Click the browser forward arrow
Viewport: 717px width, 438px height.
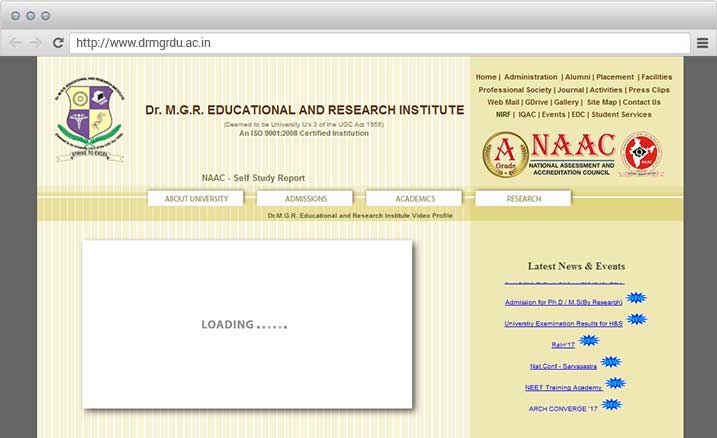tap(36, 43)
